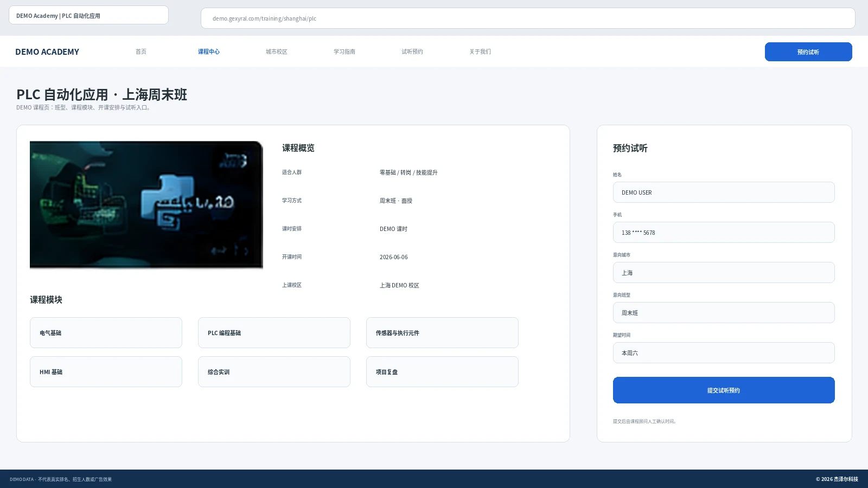Viewport: 868px width, 488px height.
Task: Open the PLC 编程基础 module card
Action: 274,333
